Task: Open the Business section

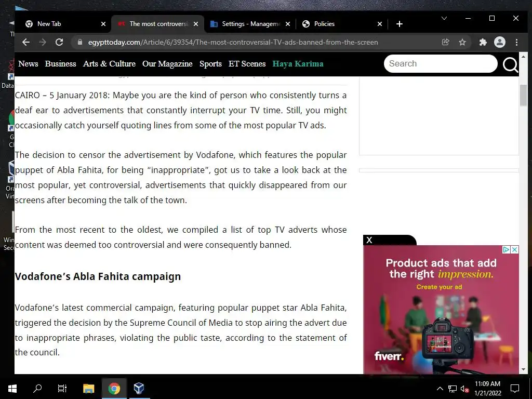Action: click(x=60, y=64)
